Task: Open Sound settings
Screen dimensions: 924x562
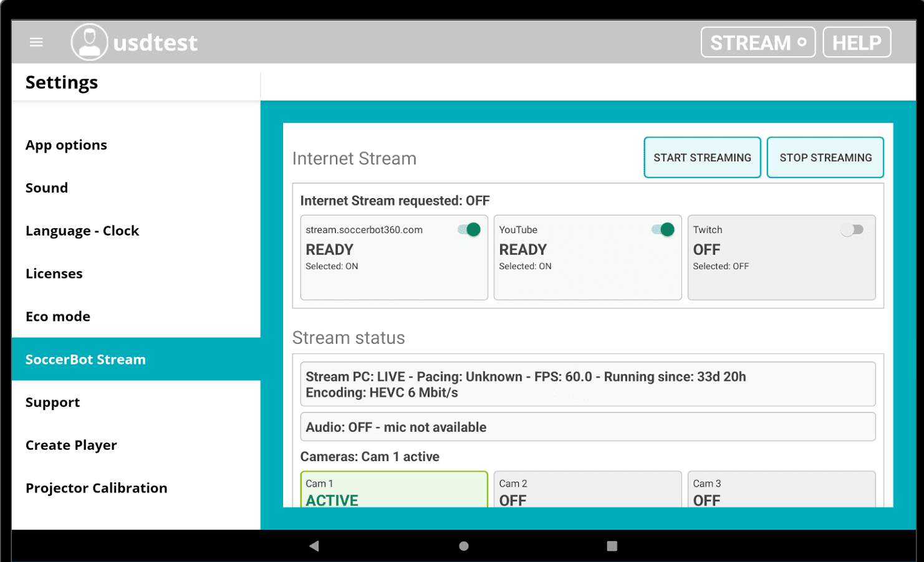Action: (136, 188)
